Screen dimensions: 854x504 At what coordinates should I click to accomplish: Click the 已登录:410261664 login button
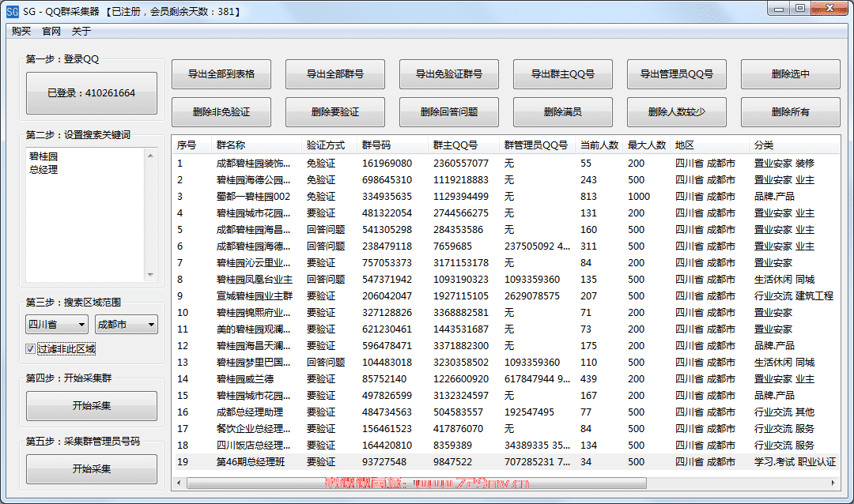pyautogui.click(x=92, y=93)
